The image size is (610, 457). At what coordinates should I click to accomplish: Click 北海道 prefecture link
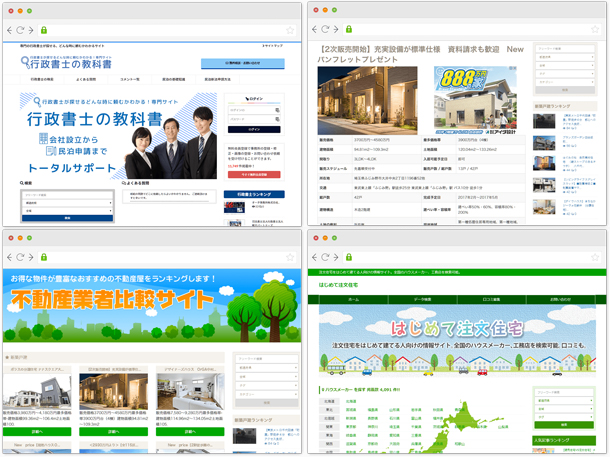click(351, 401)
